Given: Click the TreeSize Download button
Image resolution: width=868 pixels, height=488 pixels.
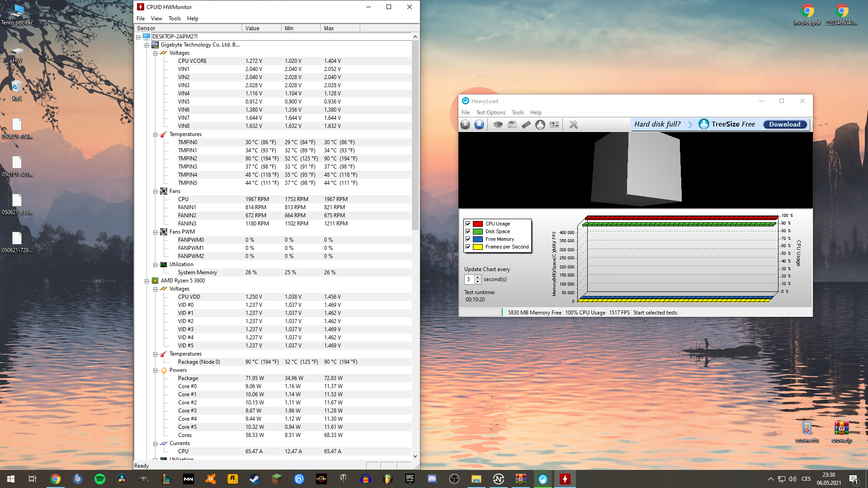Looking at the screenshot, I should click(x=784, y=124).
